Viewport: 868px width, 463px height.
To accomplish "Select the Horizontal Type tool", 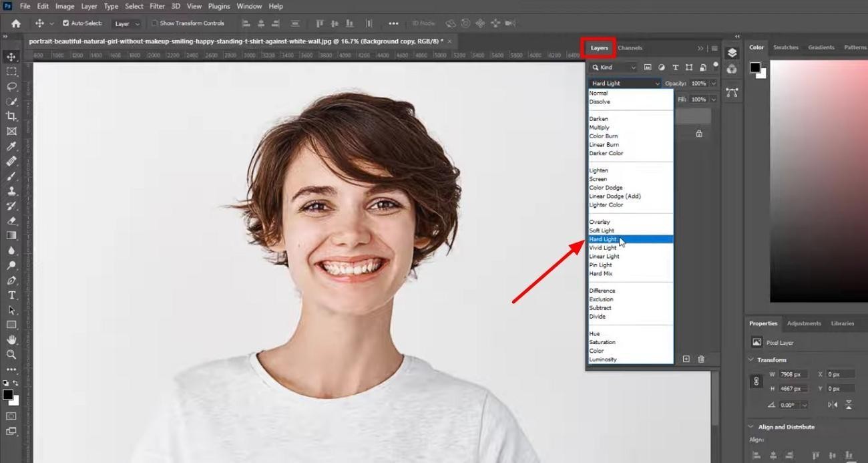I will [11, 295].
